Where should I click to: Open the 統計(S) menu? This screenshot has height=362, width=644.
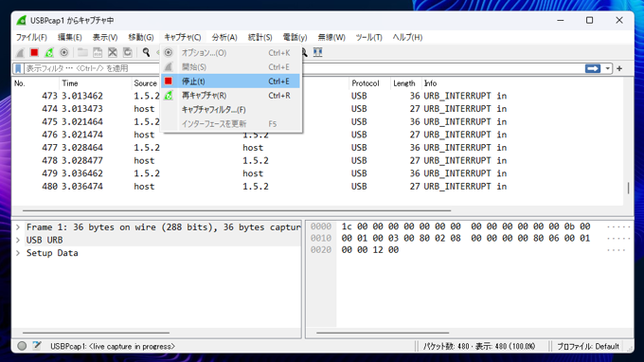260,37
